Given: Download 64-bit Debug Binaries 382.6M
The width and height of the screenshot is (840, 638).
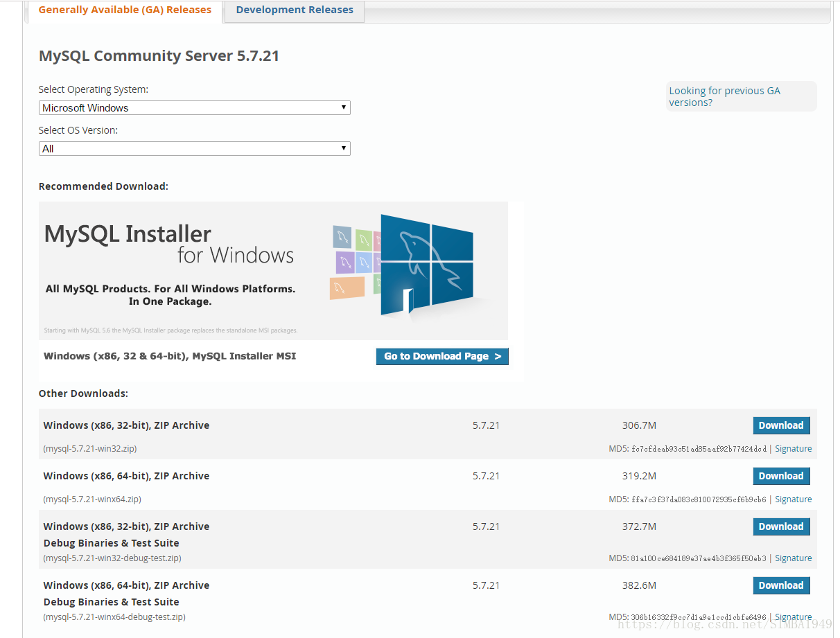Looking at the screenshot, I should pyautogui.click(x=781, y=585).
